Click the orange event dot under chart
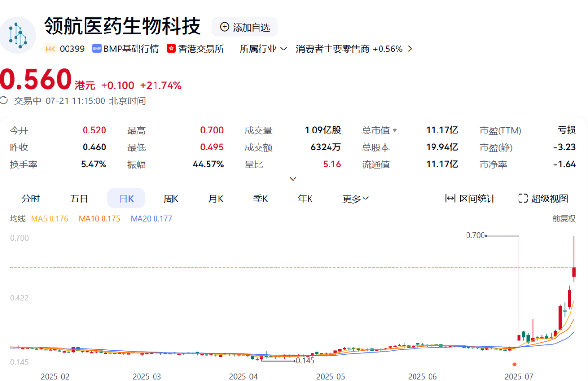588x381 pixels. click(514, 364)
